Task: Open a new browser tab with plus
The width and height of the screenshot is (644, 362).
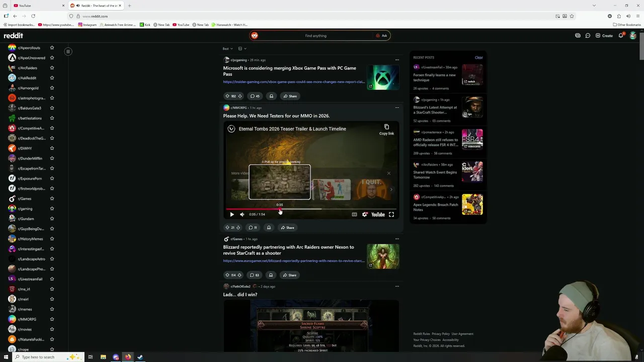Action: [x=129, y=6]
